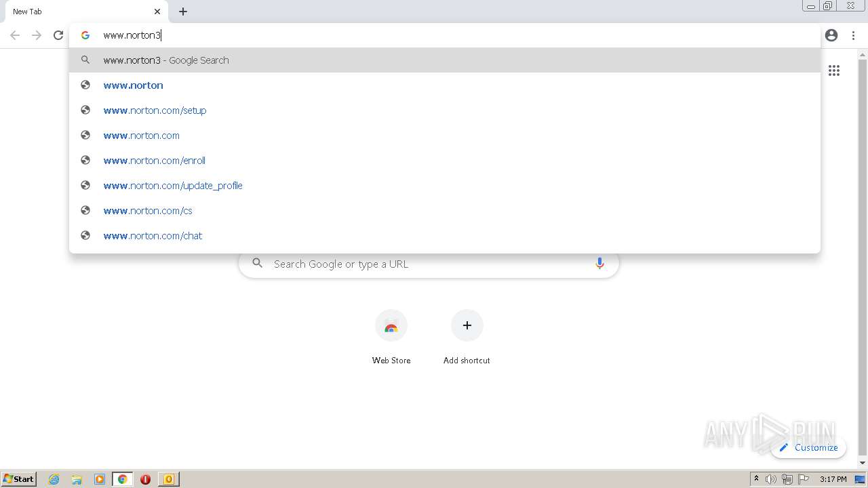Open the Opera taskbar icon
Viewport: 868px width, 488px height.
coord(145,479)
